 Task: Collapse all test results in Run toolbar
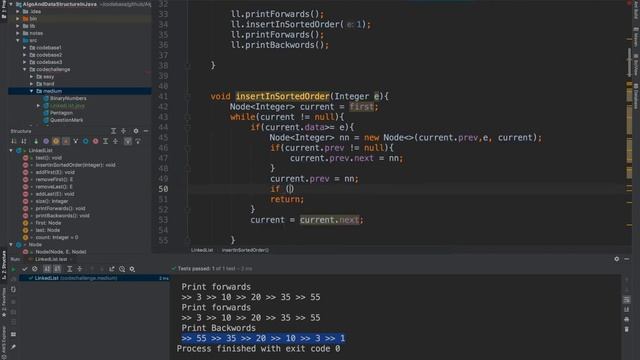tap(80, 269)
